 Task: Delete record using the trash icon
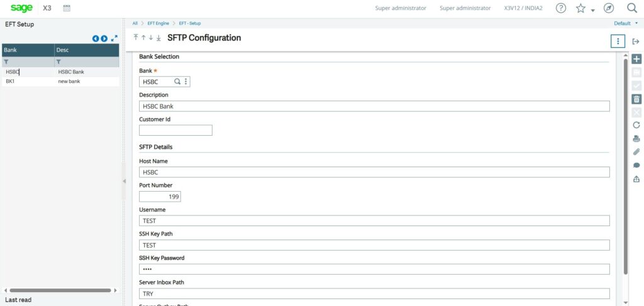636,99
